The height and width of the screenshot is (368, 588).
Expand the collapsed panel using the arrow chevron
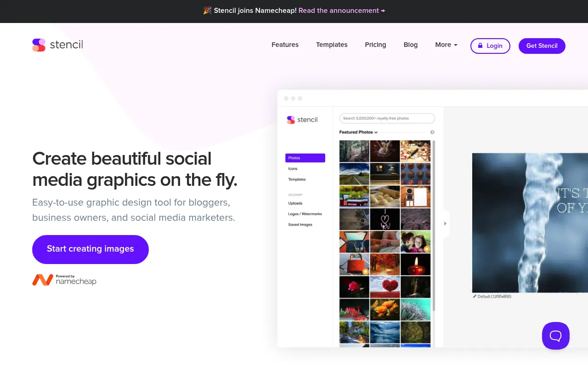[445, 223]
